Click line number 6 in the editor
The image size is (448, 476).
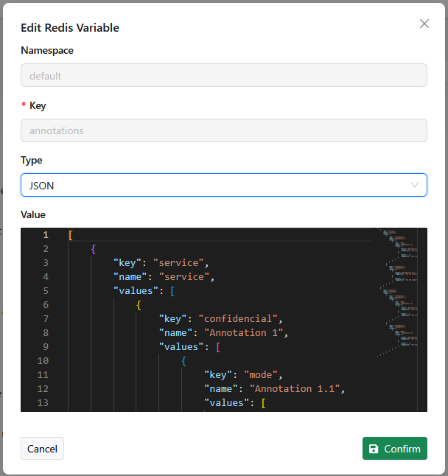click(46, 305)
